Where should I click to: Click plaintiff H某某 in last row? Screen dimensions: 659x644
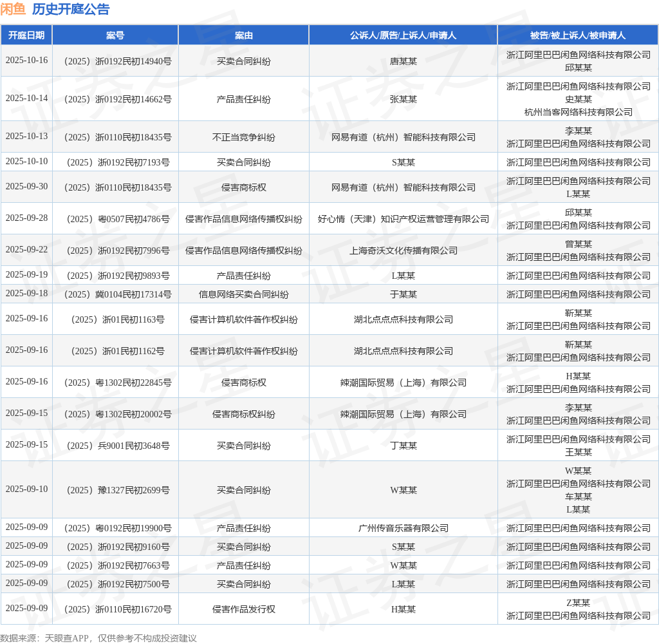(404, 609)
